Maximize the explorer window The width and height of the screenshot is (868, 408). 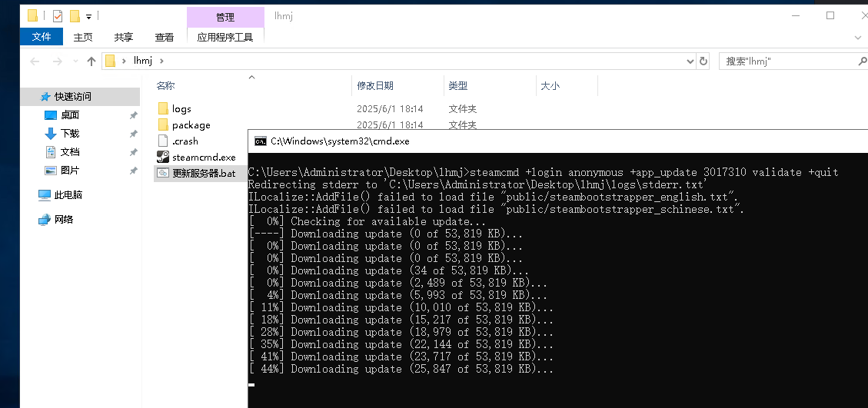[830, 15]
